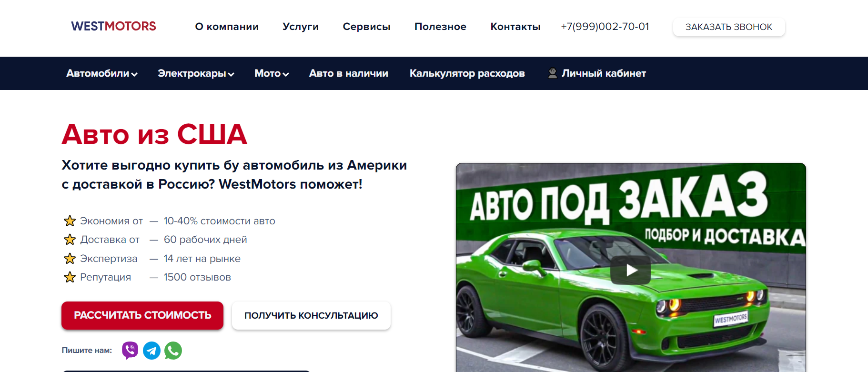This screenshot has width=868, height=372.
Task: Click text 14 лет на рынке
Action: tap(202, 259)
